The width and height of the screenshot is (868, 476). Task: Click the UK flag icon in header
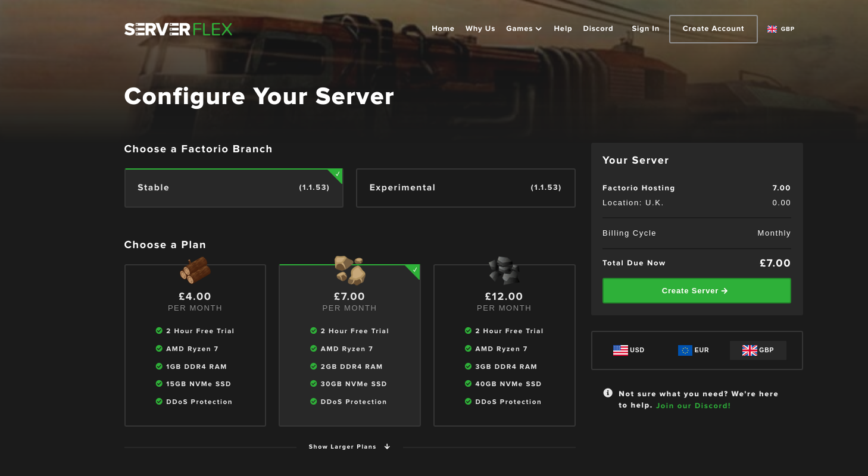tap(772, 29)
